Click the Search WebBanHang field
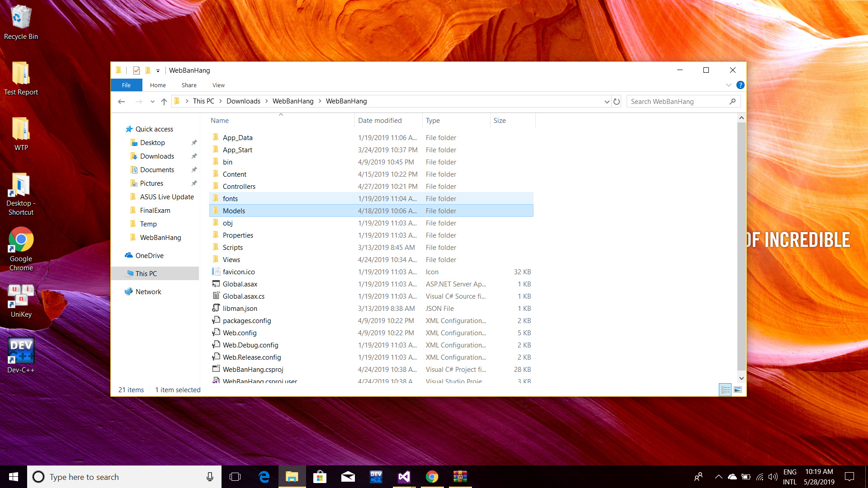Viewport: 868px width, 488px height. click(676, 102)
